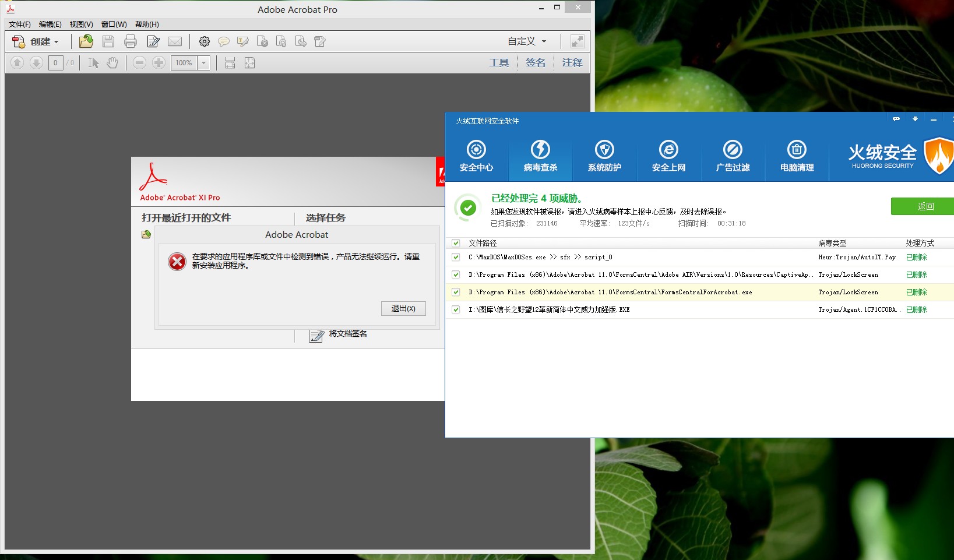The height and width of the screenshot is (560, 954).
Task: Click Huorong feedback speech bubble icon
Action: point(896,119)
